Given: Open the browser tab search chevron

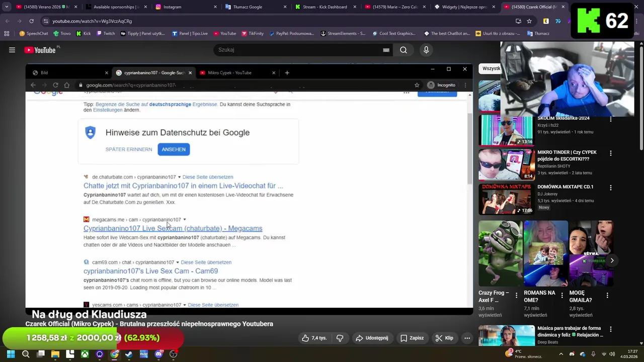Looking at the screenshot, I should pyautogui.click(x=7, y=7).
